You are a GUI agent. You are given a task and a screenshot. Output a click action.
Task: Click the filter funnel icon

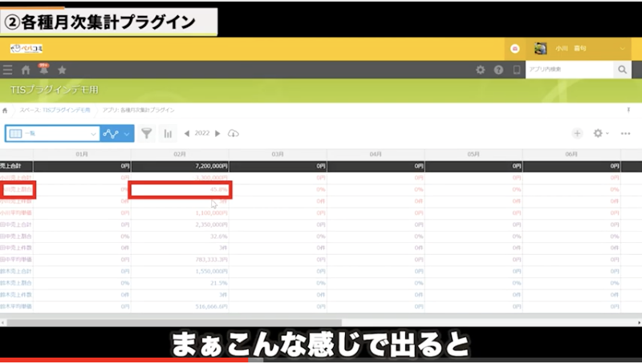(147, 133)
